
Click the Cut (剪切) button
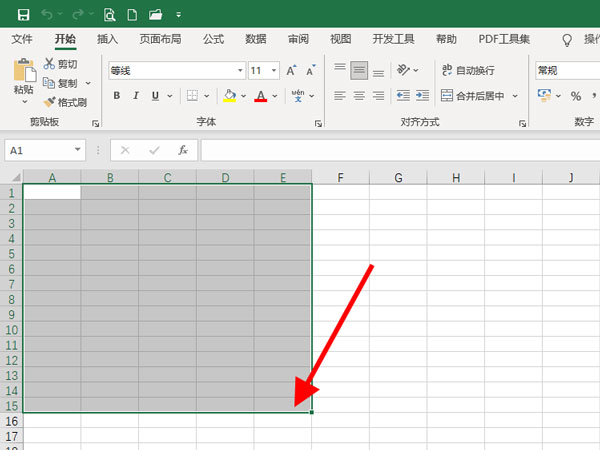(60, 64)
